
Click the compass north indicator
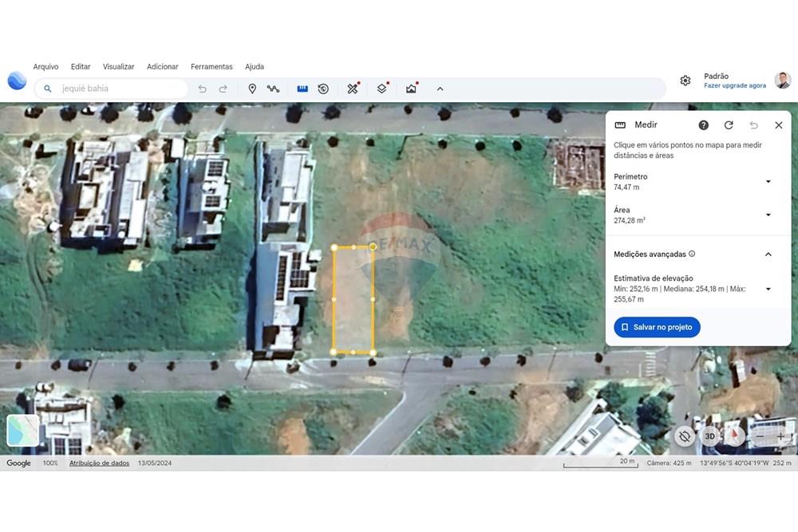[734, 436]
